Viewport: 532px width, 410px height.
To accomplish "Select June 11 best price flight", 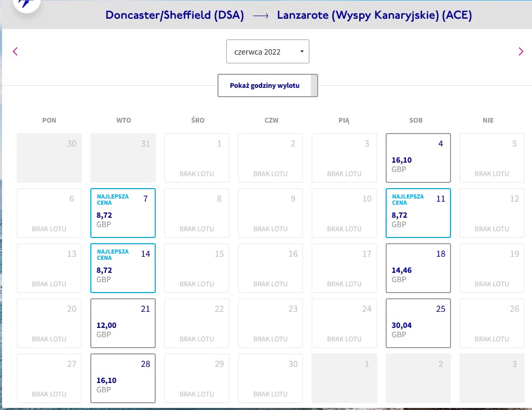I will point(418,213).
